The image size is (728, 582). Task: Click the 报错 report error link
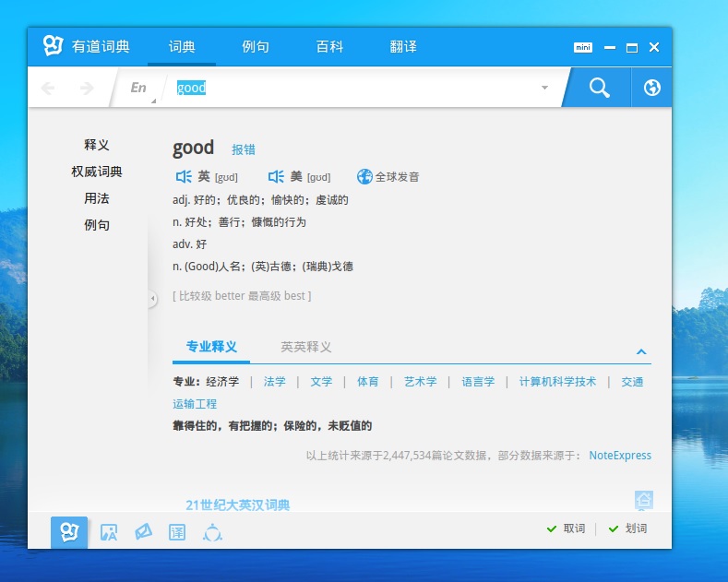tap(244, 149)
